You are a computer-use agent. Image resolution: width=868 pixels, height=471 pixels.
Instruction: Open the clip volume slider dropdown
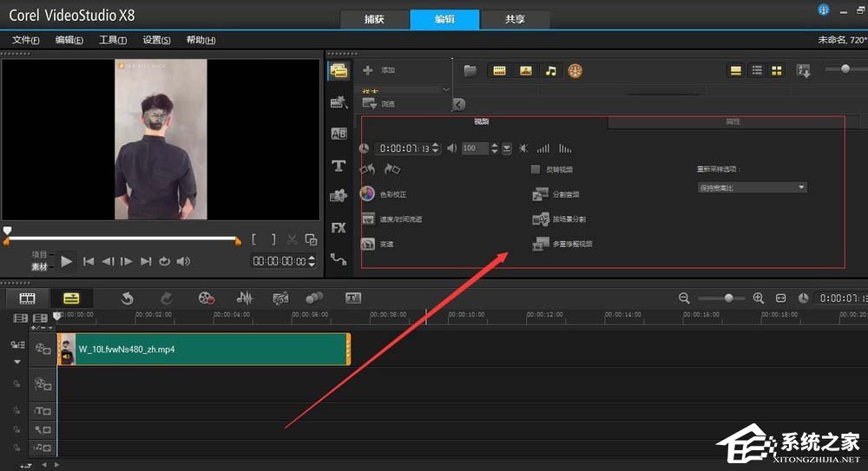[507, 148]
